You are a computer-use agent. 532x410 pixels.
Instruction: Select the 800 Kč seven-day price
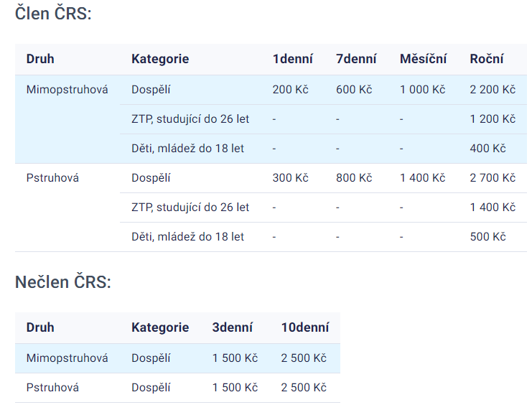[354, 178]
